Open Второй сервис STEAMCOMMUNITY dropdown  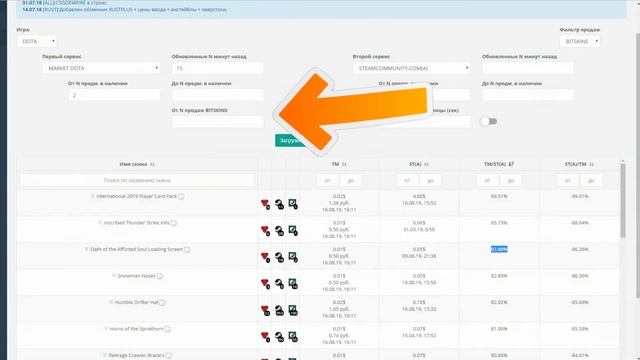click(x=412, y=68)
